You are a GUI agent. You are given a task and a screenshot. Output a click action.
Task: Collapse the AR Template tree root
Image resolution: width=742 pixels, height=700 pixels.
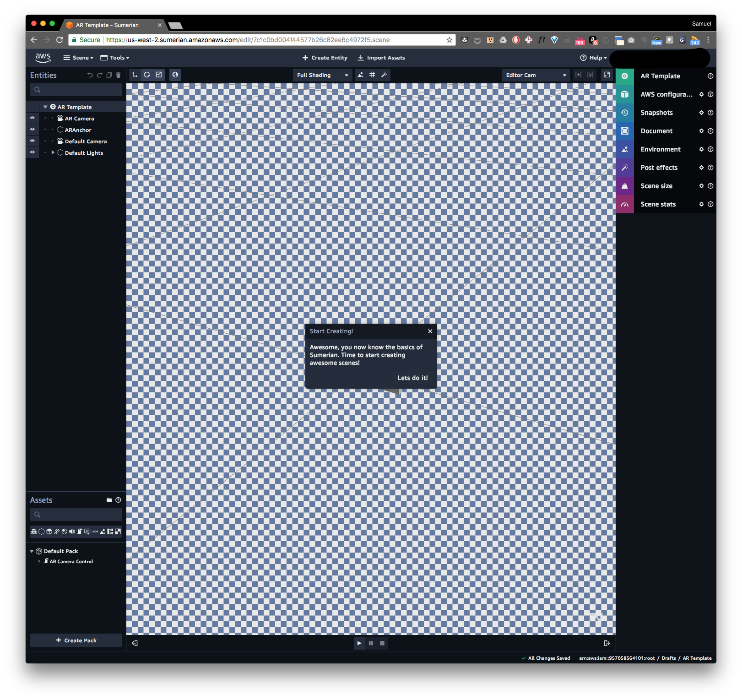[45, 107]
